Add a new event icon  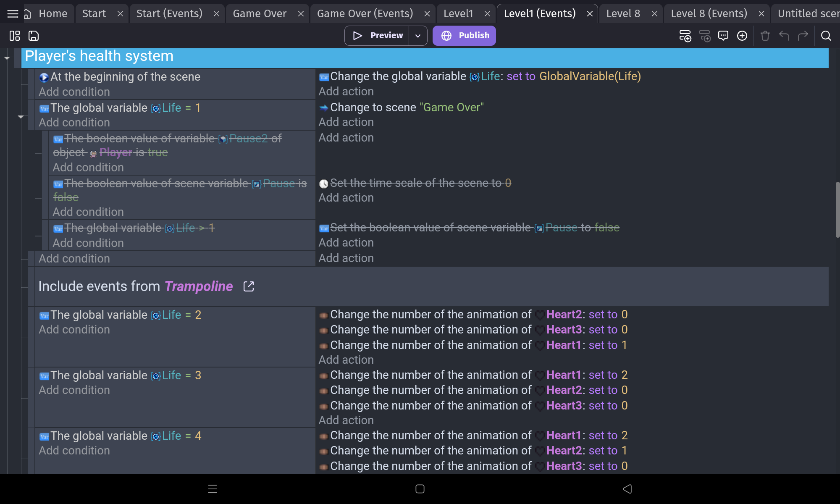pos(685,36)
